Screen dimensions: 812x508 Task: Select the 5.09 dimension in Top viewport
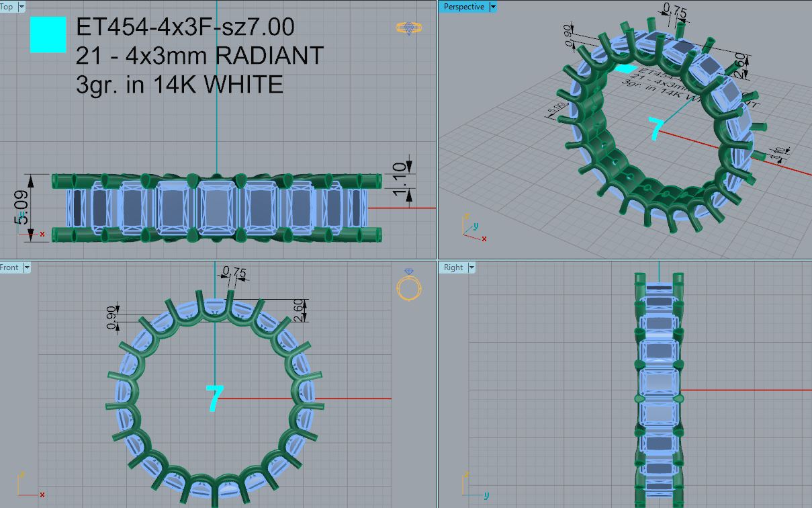click(x=23, y=208)
